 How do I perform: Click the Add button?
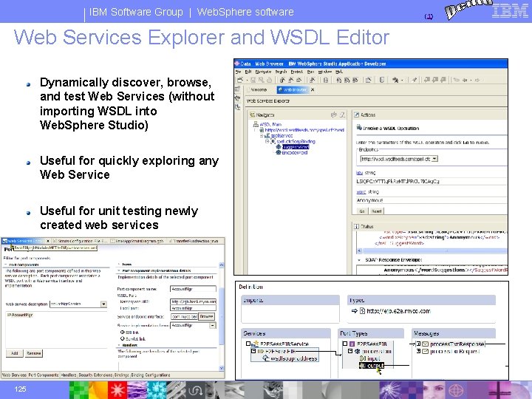14,353
